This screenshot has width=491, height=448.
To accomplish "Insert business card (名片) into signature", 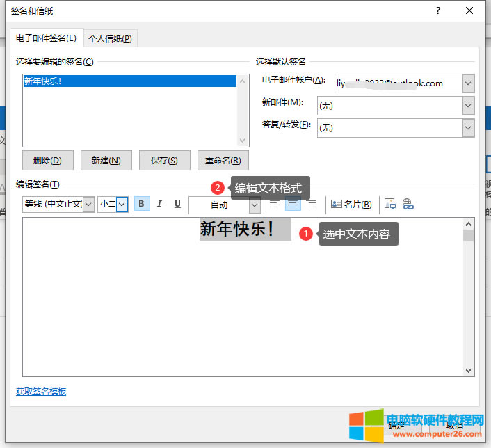I will 351,205.
